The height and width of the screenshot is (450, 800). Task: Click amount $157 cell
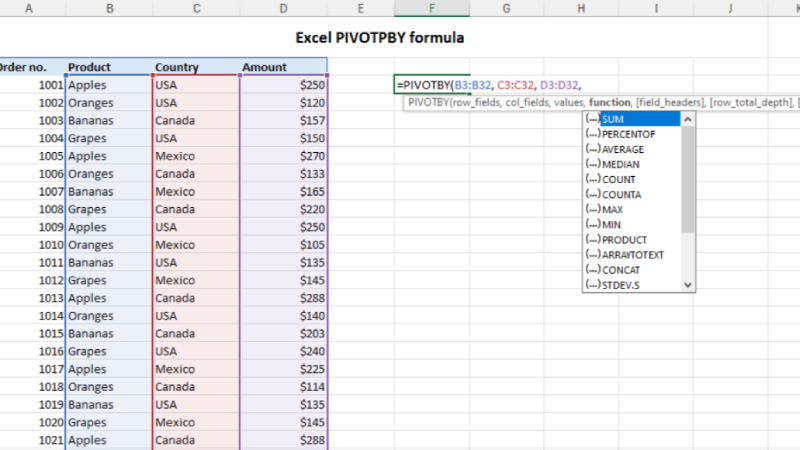[283, 120]
